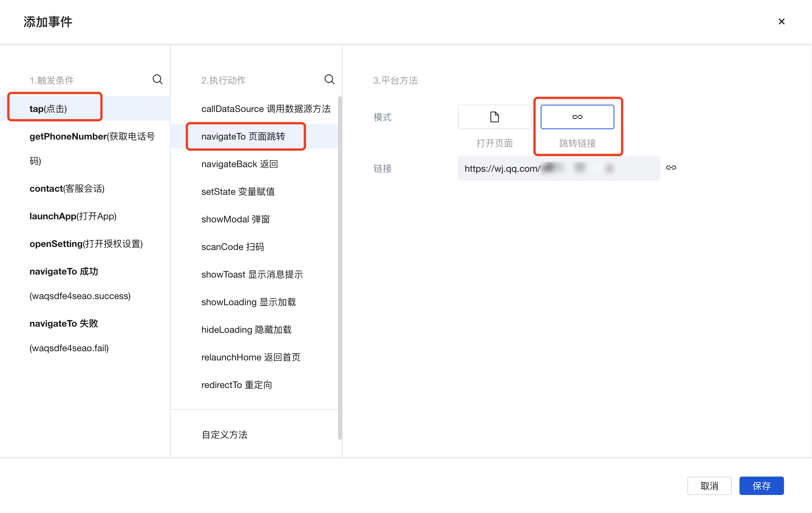Select the tap(点击) trigger condition
This screenshot has width=812, height=513.
[x=48, y=109]
